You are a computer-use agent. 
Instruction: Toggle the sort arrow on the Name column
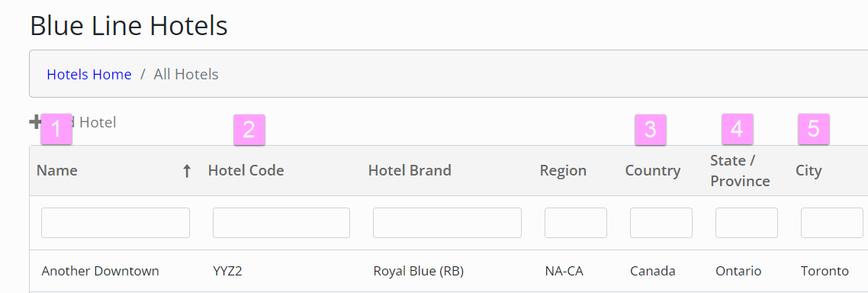(x=187, y=171)
